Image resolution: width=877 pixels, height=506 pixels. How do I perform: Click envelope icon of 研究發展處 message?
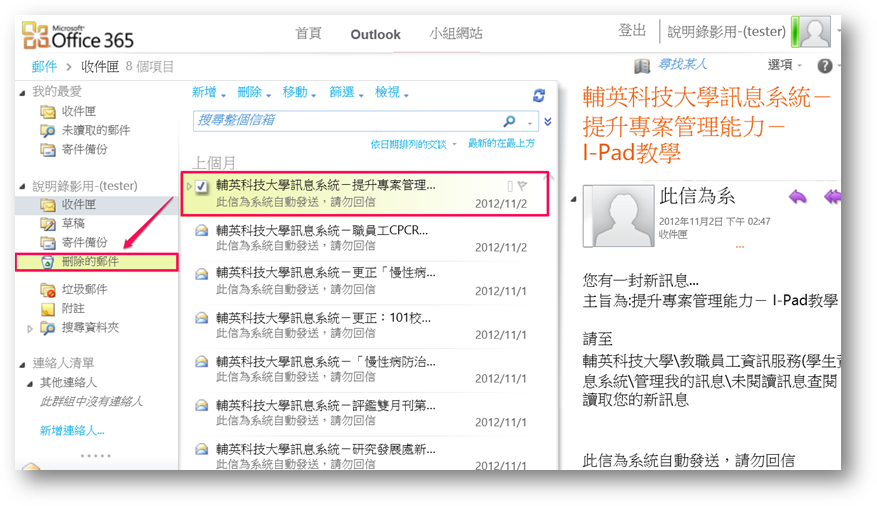point(201,449)
